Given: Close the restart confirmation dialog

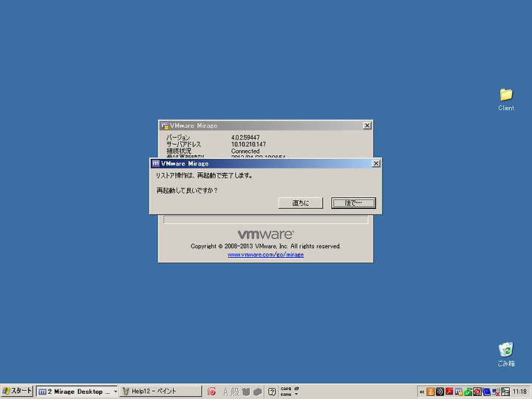Looking at the screenshot, I should (376, 163).
